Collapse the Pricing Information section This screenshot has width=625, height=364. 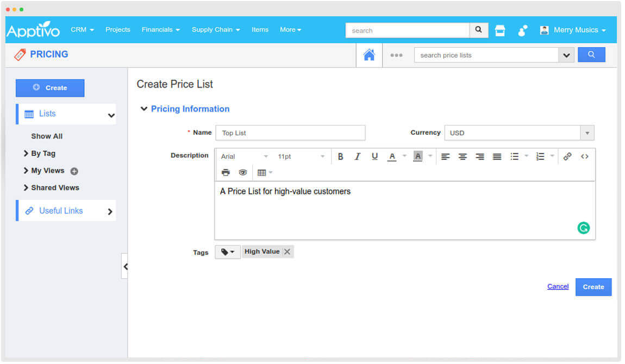click(x=144, y=109)
